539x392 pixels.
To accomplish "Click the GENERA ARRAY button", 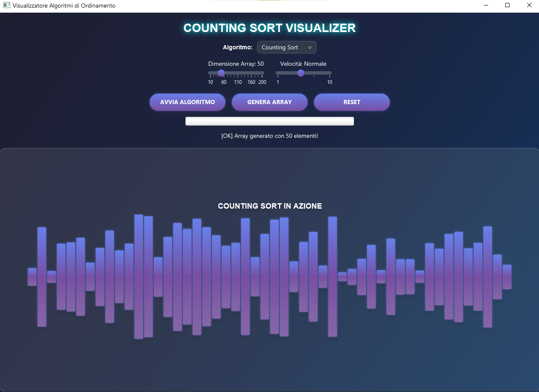I will click(x=270, y=102).
